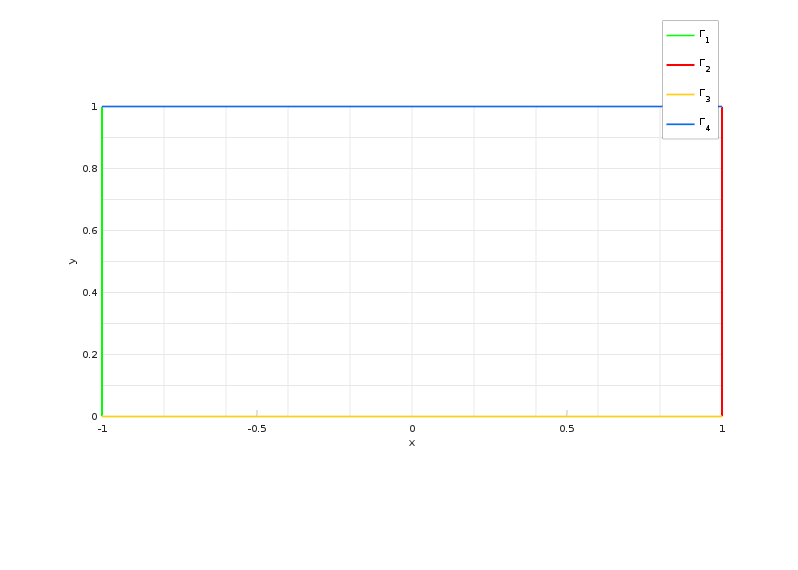Click the y axis title

73,262
